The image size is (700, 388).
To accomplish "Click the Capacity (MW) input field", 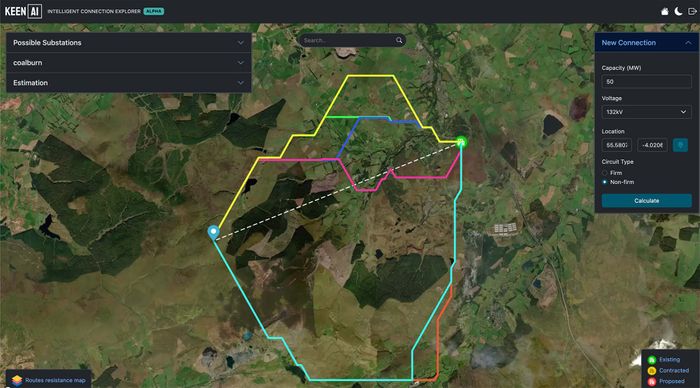I will [646, 82].
